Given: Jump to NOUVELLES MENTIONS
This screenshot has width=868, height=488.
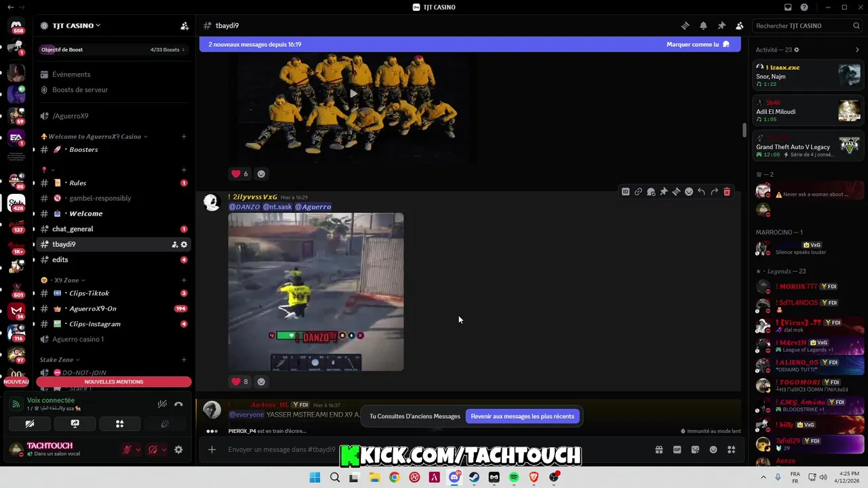Looking at the screenshot, I should point(113,382).
